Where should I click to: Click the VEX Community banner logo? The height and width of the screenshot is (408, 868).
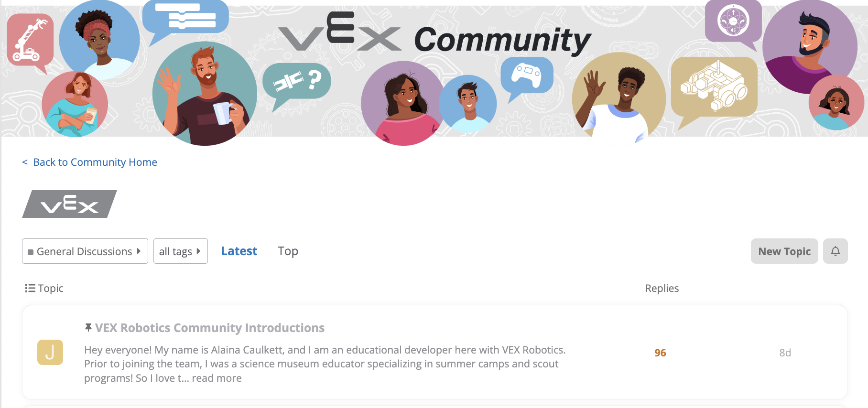click(434, 38)
